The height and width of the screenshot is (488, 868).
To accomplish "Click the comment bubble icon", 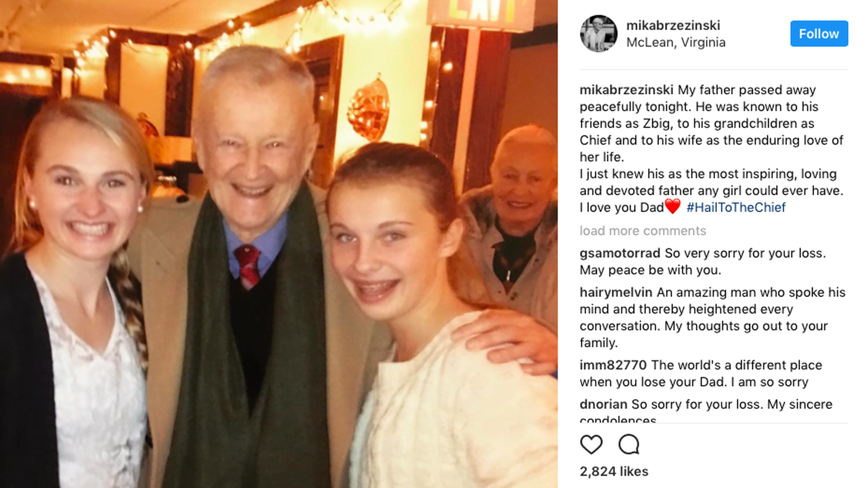I will (x=629, y=445).
